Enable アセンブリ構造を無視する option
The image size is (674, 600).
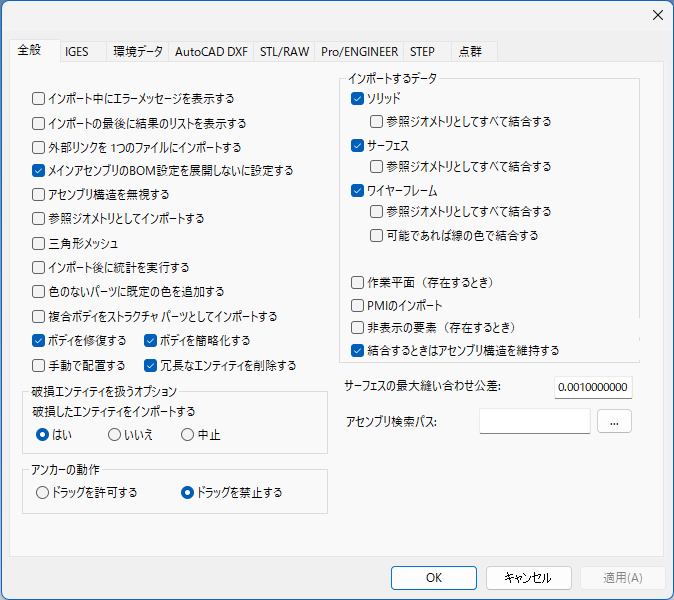tap(38, 194)
